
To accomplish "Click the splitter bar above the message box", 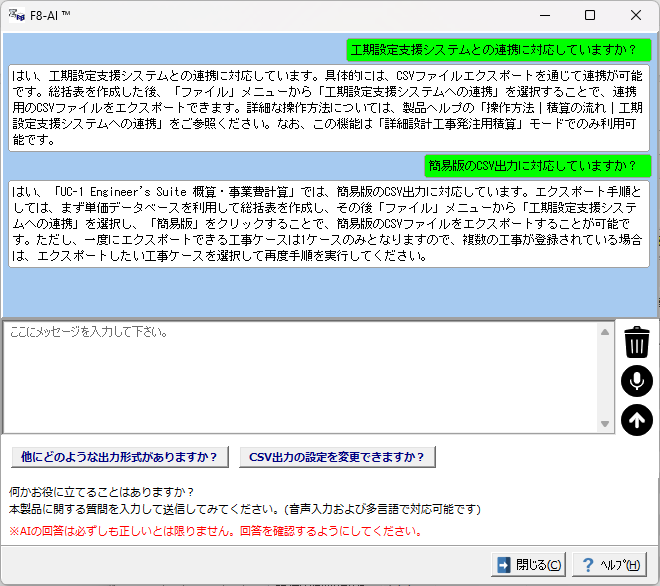I will pos(329,318).
